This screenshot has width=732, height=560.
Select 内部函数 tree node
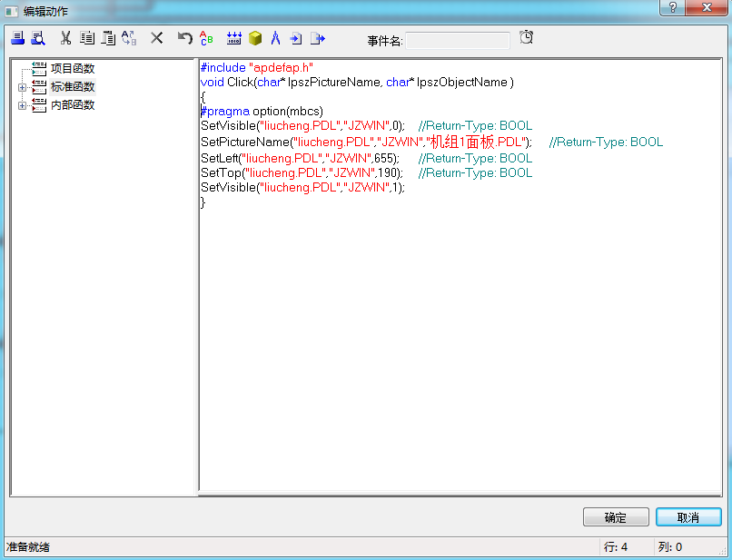point(73,105)
